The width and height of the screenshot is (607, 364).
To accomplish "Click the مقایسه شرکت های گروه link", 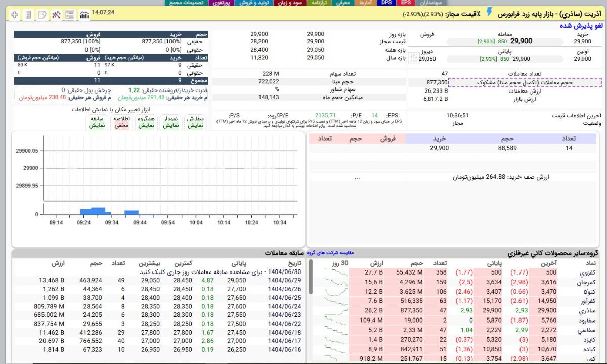I will point(330,253).
